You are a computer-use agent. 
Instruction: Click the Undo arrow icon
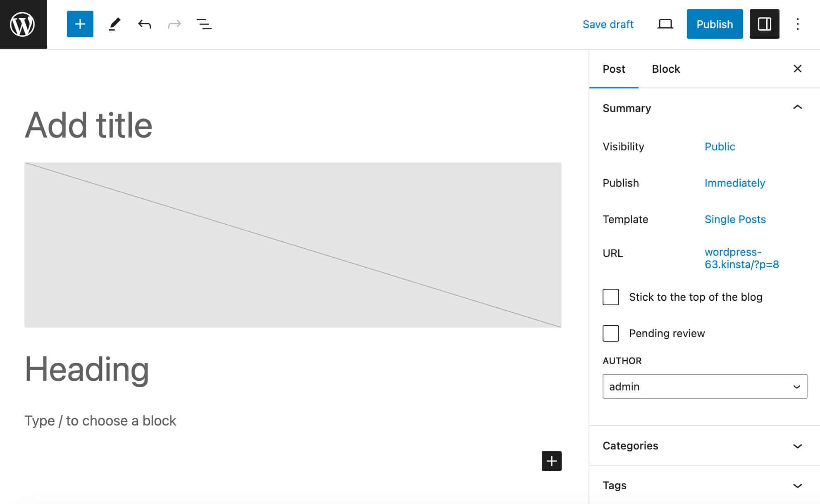click(x=145, y=24)
